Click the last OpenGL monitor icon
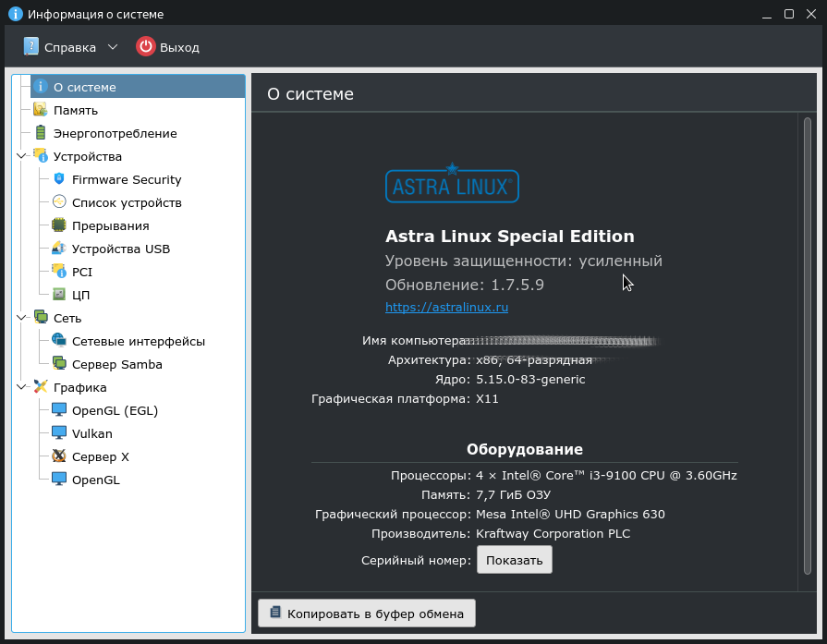Screen dimensions: 827x644 tap(59, 479)
